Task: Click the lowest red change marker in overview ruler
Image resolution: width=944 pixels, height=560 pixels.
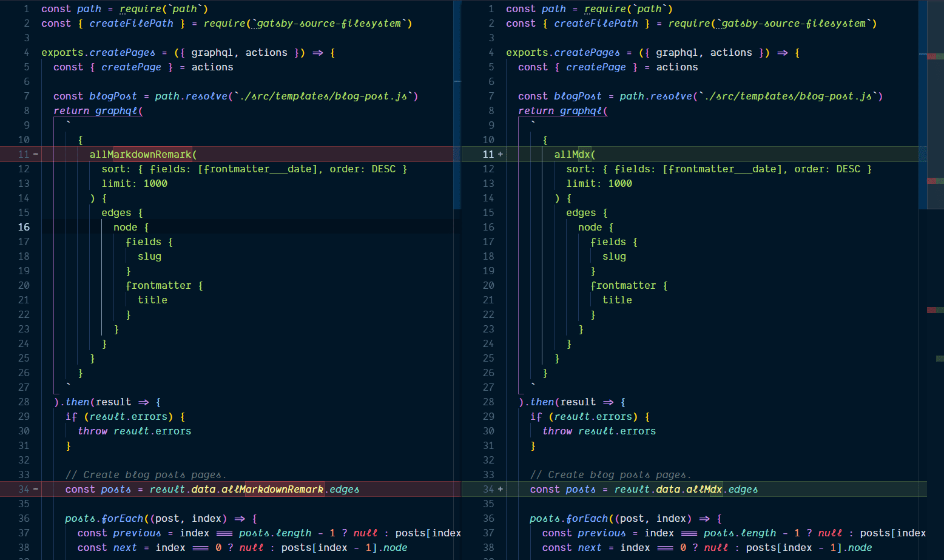Action: tap(935, 310)
